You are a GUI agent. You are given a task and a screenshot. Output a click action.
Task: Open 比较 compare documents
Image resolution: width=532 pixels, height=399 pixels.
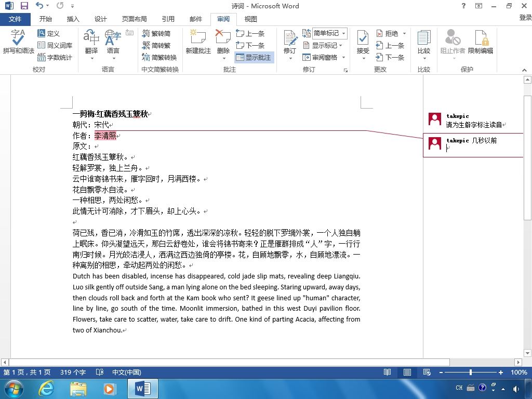[x=424, y=42]
